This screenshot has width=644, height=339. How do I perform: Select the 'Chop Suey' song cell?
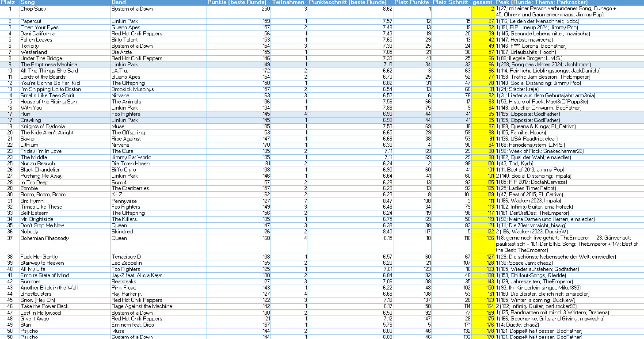pos(65,12)
